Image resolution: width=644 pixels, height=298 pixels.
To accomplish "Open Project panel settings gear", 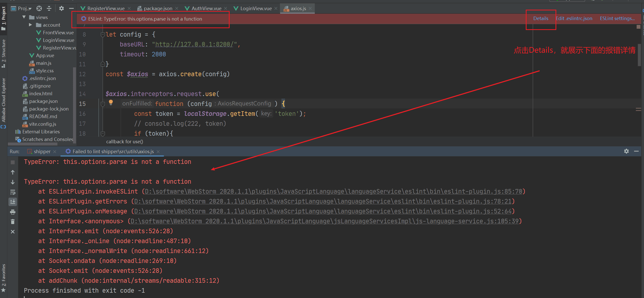I will click(61, 8).
